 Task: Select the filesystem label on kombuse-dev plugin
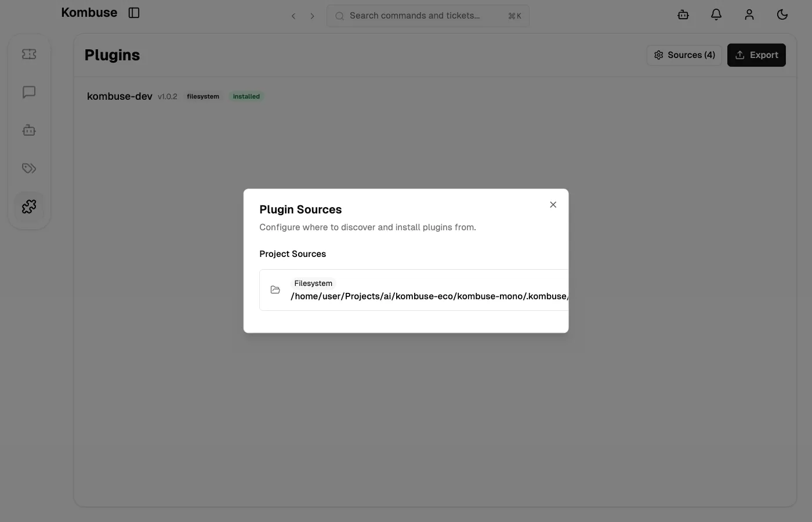click(x=202, y=96)
